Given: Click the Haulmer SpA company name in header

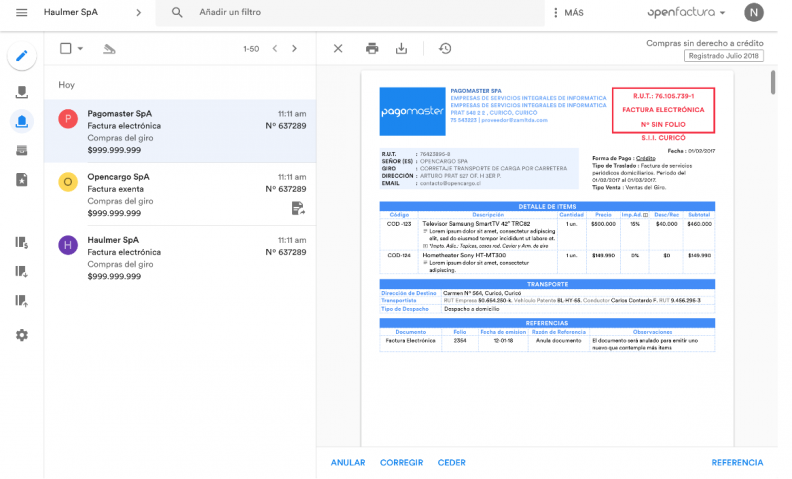Looking at the screenshot, I should click(x=71, y=12).
